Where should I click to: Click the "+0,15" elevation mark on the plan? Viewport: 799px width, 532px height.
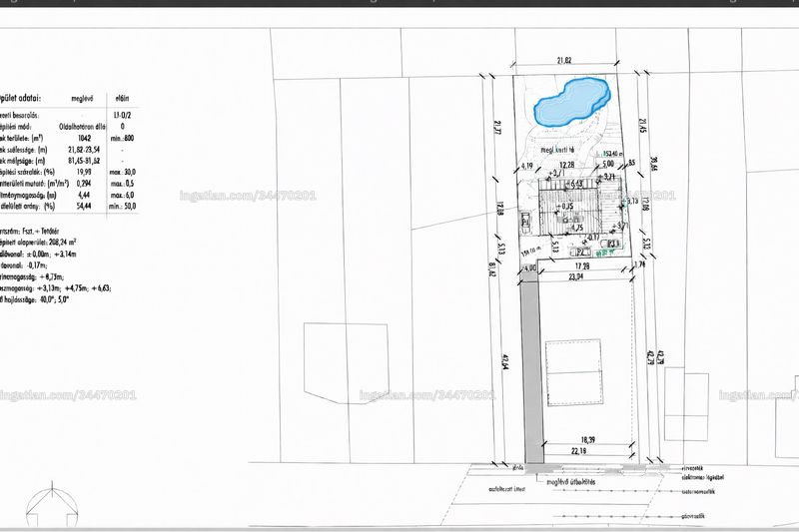565,206
